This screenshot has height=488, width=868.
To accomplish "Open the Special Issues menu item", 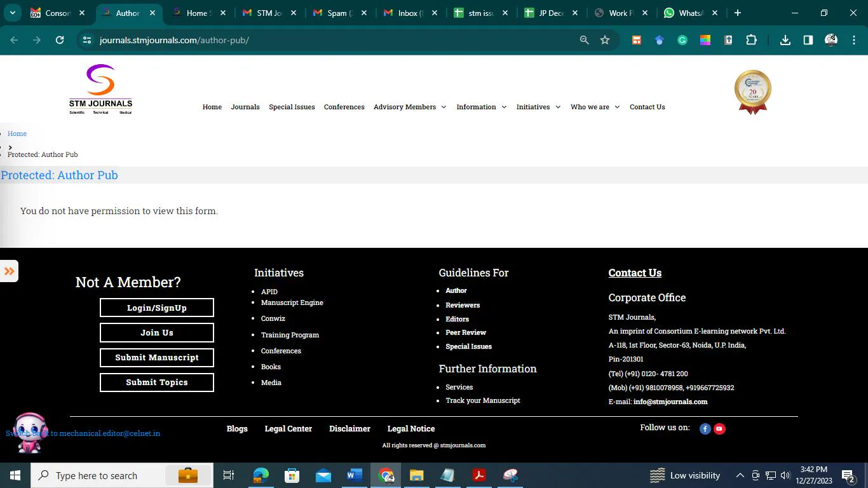I will [x=292, y=107].
